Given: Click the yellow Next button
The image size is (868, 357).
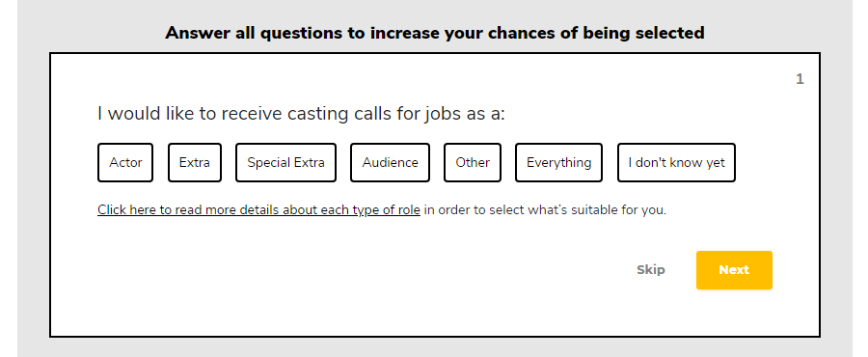Looking at the screenshot, I should tap(734, 270).
